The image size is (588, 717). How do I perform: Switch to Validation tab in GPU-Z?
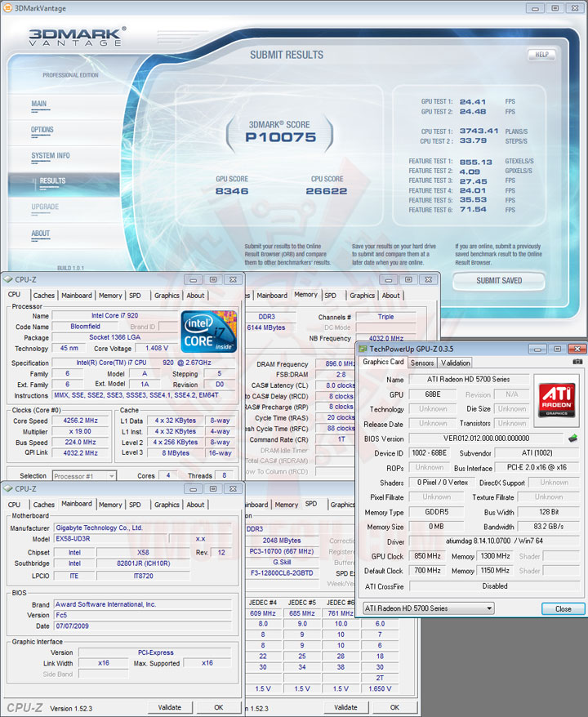[456, 363]
